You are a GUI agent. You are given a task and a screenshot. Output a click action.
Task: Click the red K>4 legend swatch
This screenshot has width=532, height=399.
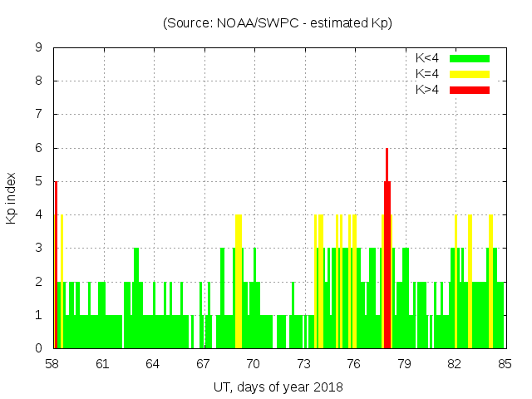pyautogui.click(x=470, y=89)
